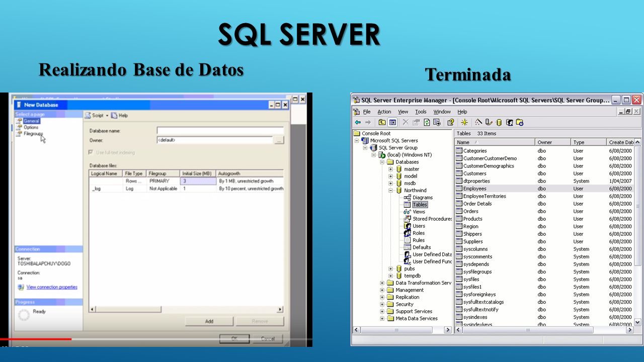The width and height of the screenshot is (644, 362).
Task: Open the Script dropdown arrow
Action: click(x=107, y=116)
